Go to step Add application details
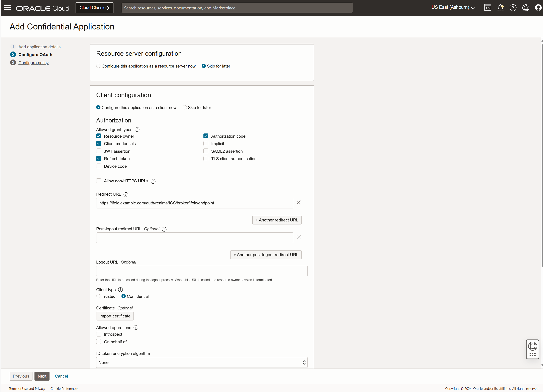The image size is (543, 392). 39,47
